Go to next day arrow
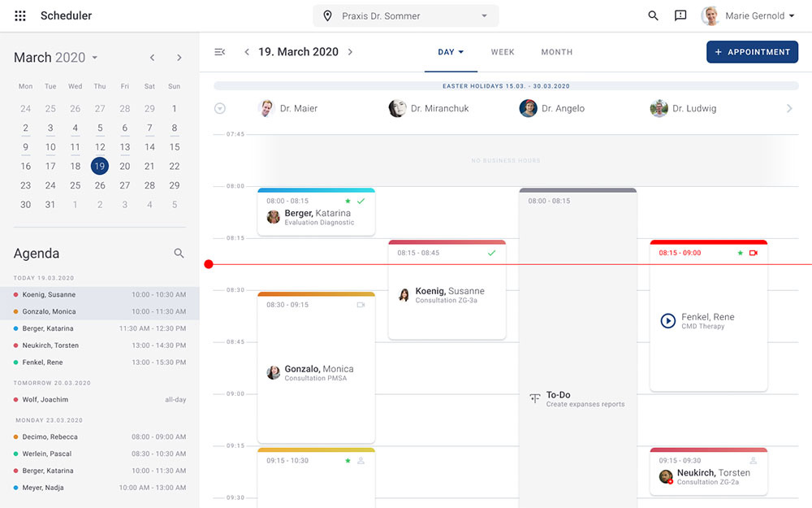The height and width of the screenshot is (508, 812). click(x=350, y=52)
